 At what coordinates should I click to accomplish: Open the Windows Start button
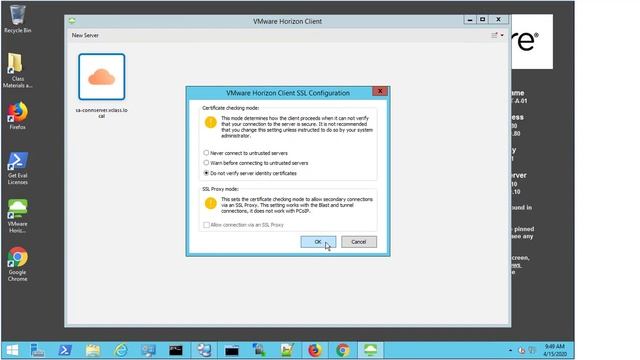(x=12, y=350)
